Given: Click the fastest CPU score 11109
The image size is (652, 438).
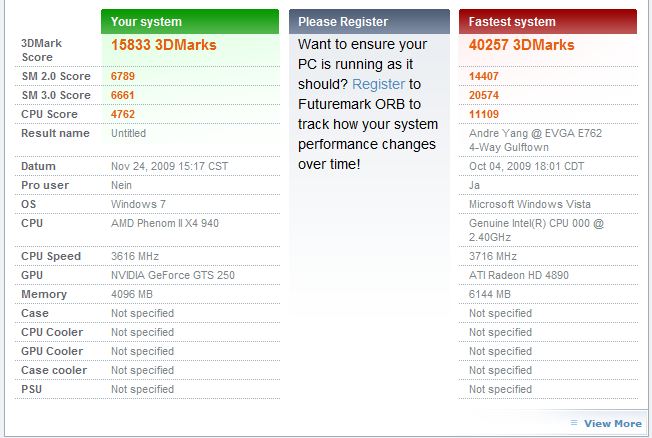Looking at the screenshot, I should [x=486, y=114].
